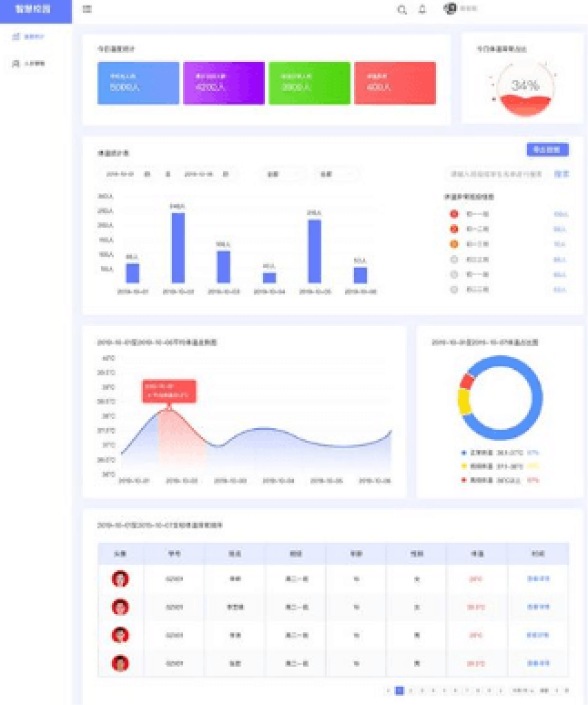Viewport: 588px width, 705px height.
Task: Click the second sidebar item's people icon
Action: pyautogui.click(x=15, y=64)
